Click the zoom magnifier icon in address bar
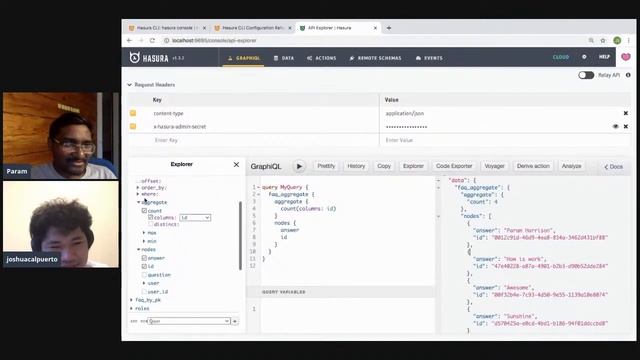This screenshot has height=360, width=640. pos(591,40)
